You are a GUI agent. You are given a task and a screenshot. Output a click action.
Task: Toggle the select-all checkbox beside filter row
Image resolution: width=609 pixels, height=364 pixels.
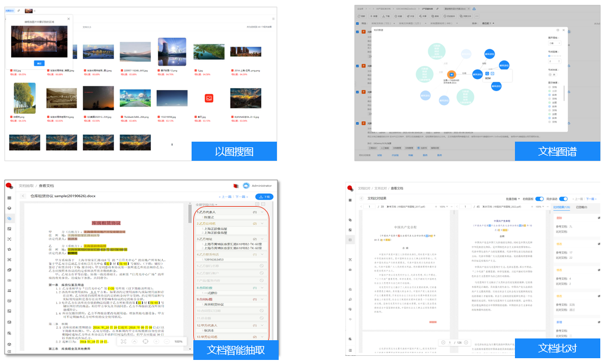click(x=358, y=23)
